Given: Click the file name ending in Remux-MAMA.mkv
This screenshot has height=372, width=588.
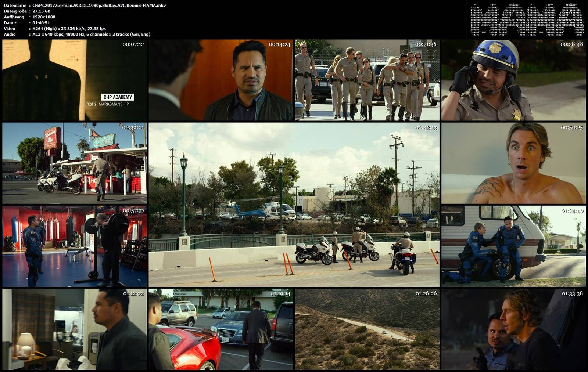Looking at the screenshot, I should point(99,6).
